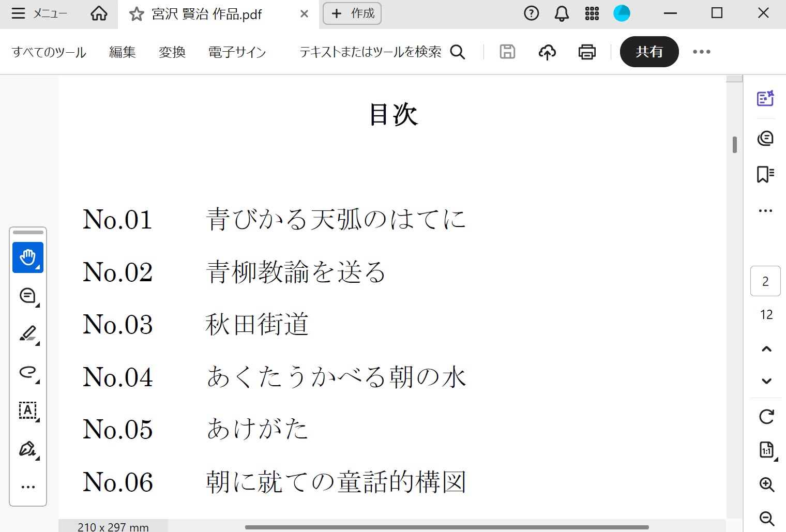Viewport: 786px width, 532px height.
Task: Click the 共有 share button
Action: pos(649,52)
